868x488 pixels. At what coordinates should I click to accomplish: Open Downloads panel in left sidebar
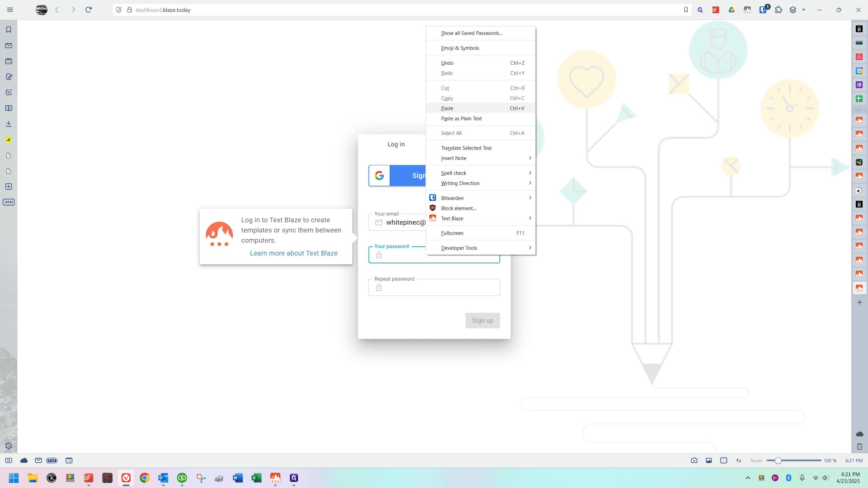pos(8,124)
